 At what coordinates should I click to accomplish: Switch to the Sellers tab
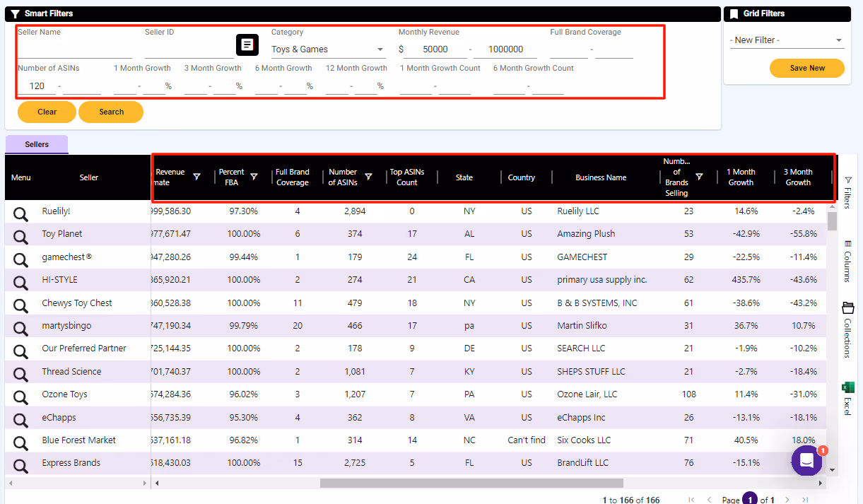[x=37, y=144]
